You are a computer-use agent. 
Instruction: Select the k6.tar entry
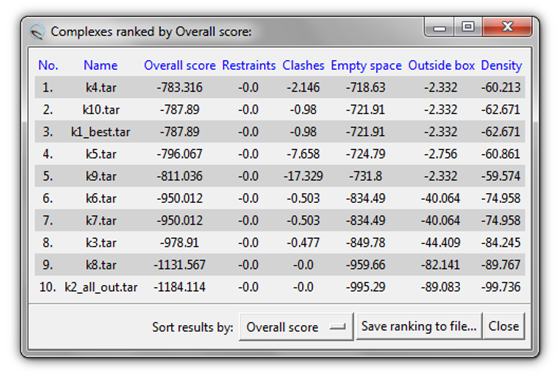click(x=101, y=198)
